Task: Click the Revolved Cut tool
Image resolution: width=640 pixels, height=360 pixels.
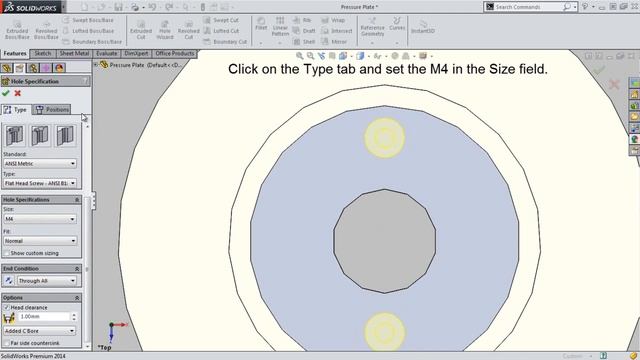Action: [x=189, y=30]
